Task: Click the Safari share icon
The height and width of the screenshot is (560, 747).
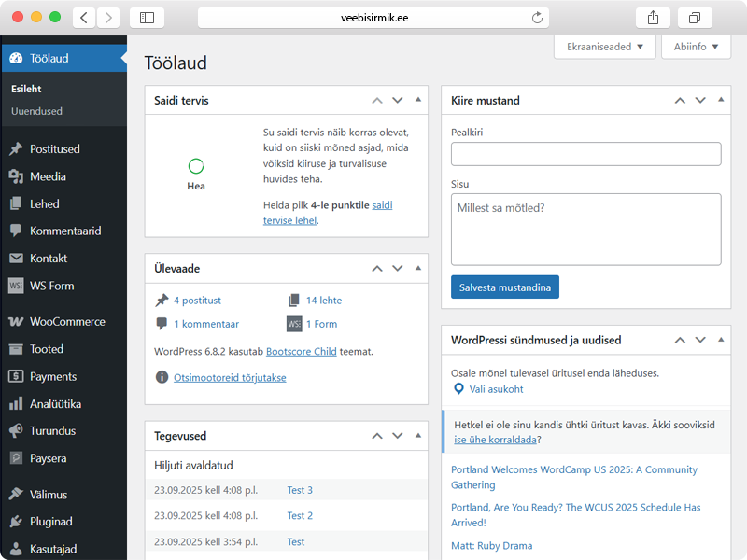Action: 652,18
